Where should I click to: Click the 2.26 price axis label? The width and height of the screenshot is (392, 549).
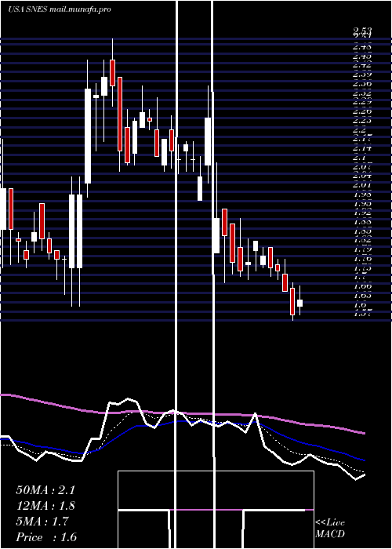point(362,111)
